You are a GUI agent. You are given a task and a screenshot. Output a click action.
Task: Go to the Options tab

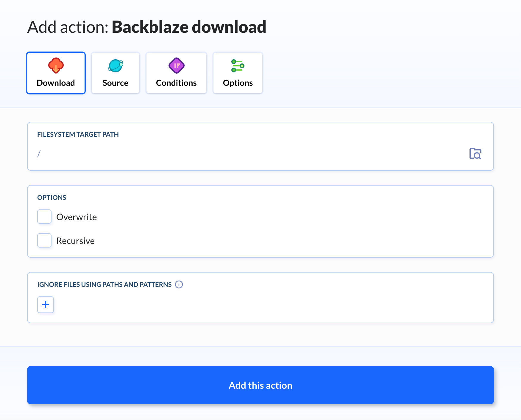click(238, 73)
